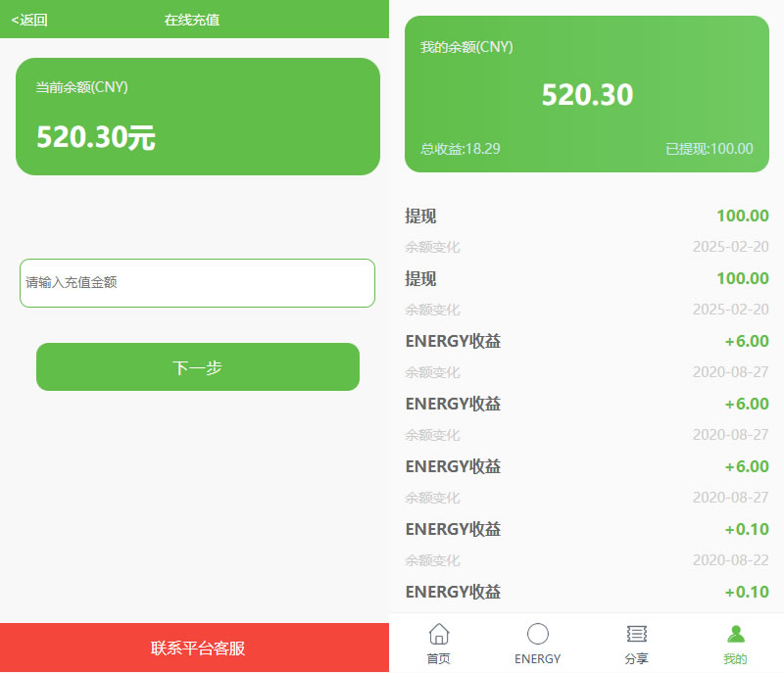Screen dimensions: 784x673
Task: Open the 分享 share icon
Action: tap(636, 634)
